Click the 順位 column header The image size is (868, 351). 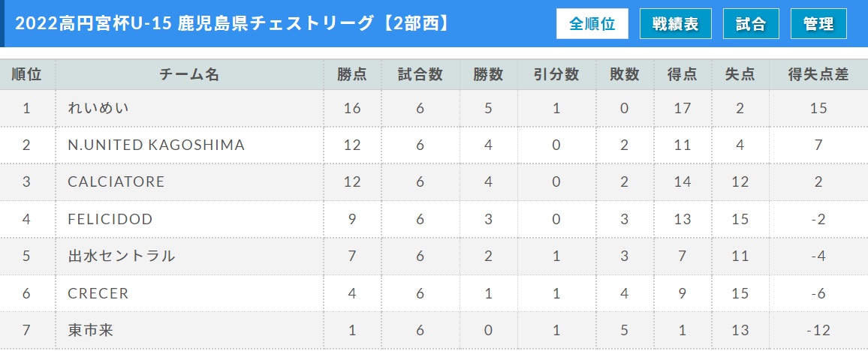click(27, 74)
